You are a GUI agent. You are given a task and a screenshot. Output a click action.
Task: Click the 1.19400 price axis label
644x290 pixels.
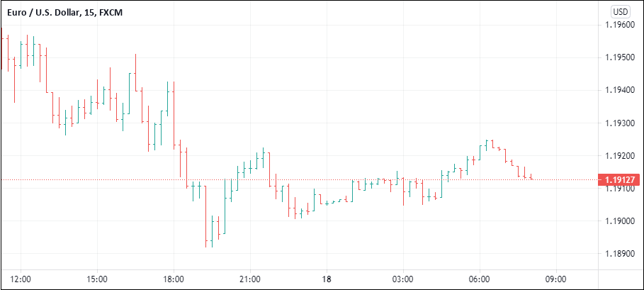pos(619,90)
